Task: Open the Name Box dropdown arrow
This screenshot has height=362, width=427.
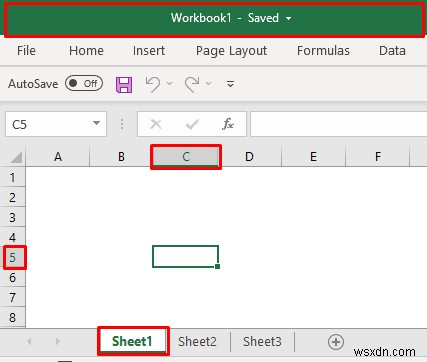Action: pyautogui.click(x=96, y=123)
